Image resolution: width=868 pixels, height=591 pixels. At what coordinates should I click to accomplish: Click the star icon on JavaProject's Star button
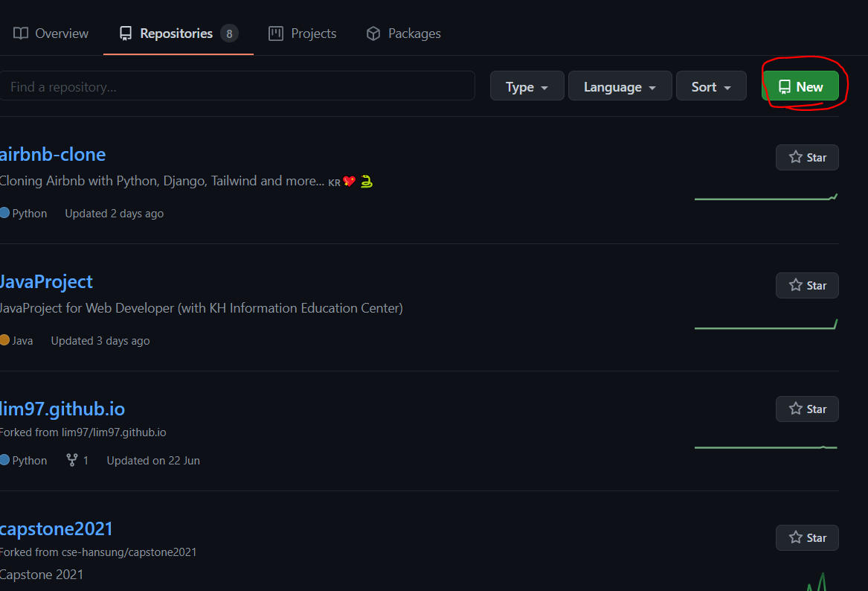(796, 285)
